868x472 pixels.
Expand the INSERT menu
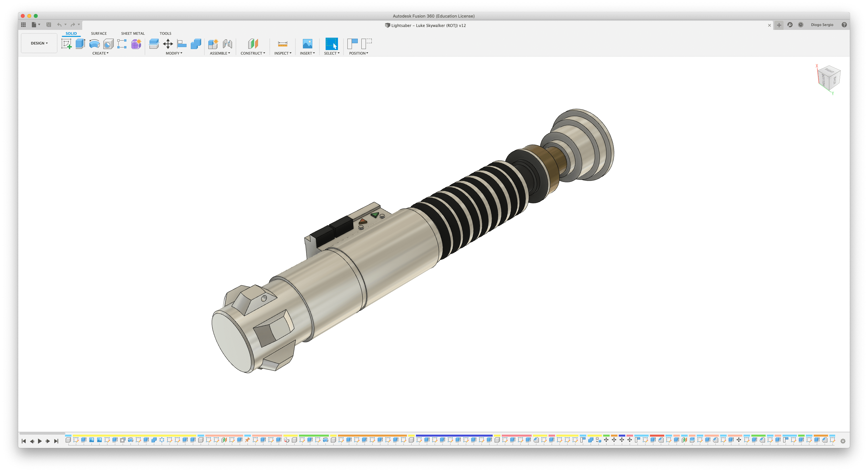click(307, 53)
